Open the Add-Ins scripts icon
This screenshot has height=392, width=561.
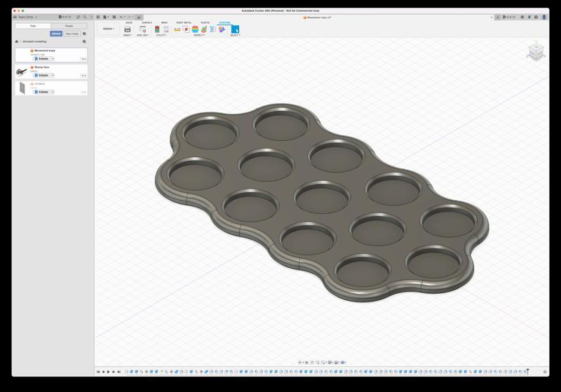(143, 29)
